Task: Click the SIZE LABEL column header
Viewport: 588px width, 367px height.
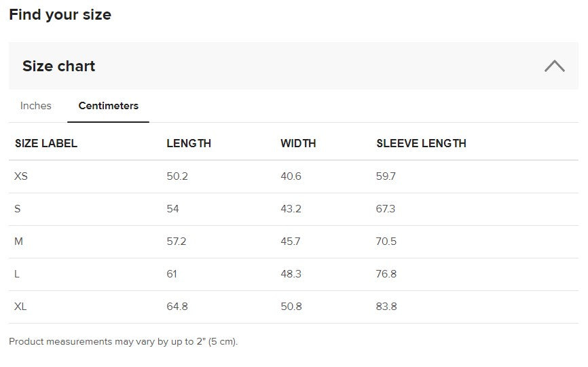Action: click(x=46, y=143)
